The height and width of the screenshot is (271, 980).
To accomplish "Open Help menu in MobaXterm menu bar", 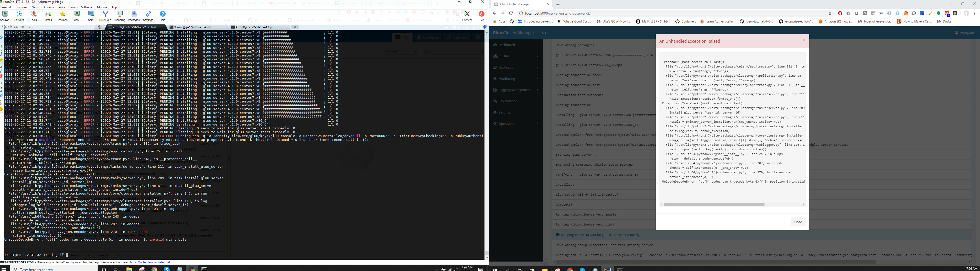I will tap(114, 7).
